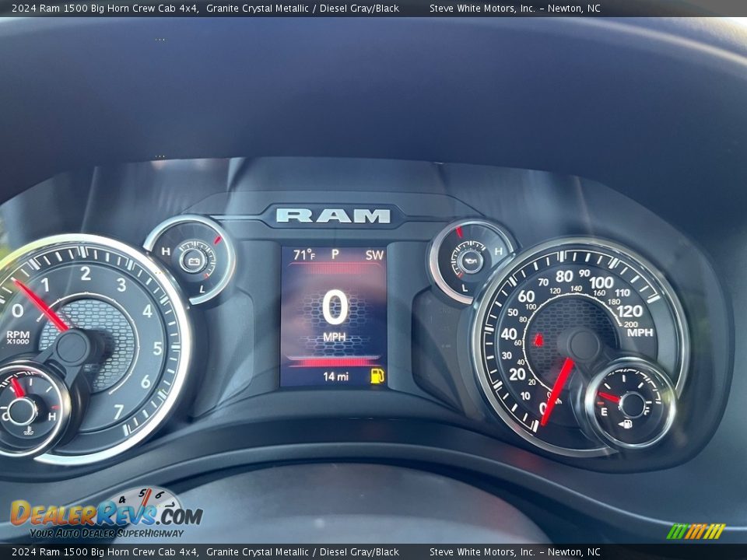Viewport: 747px width, 560px height.
Task: Click the coolant temperature gauge icon
Action: click(29, 432)
